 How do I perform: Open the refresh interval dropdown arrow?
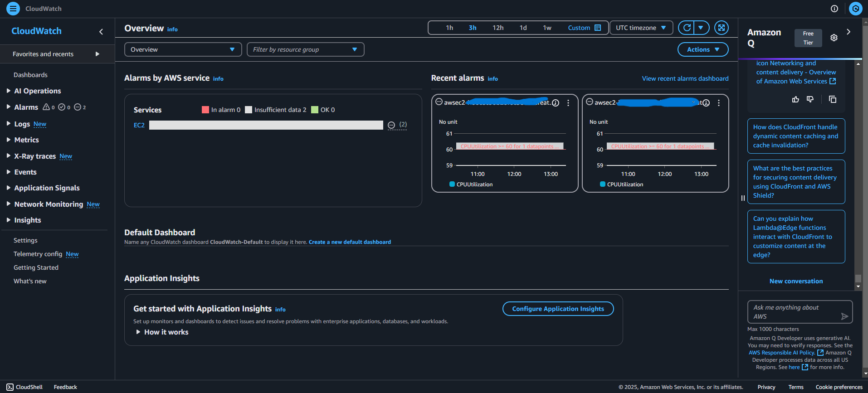point(701,28)
